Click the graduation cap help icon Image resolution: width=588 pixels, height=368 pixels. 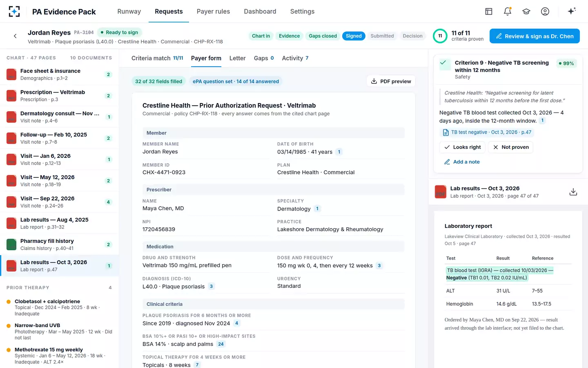tap(526, 11)
